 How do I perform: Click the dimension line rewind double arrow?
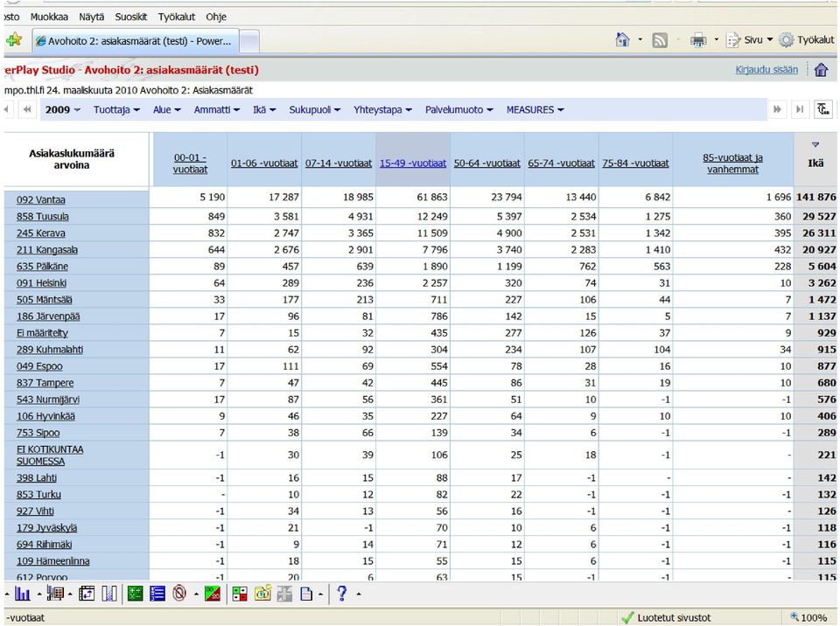pyautogui.click(x=27, y=109)
